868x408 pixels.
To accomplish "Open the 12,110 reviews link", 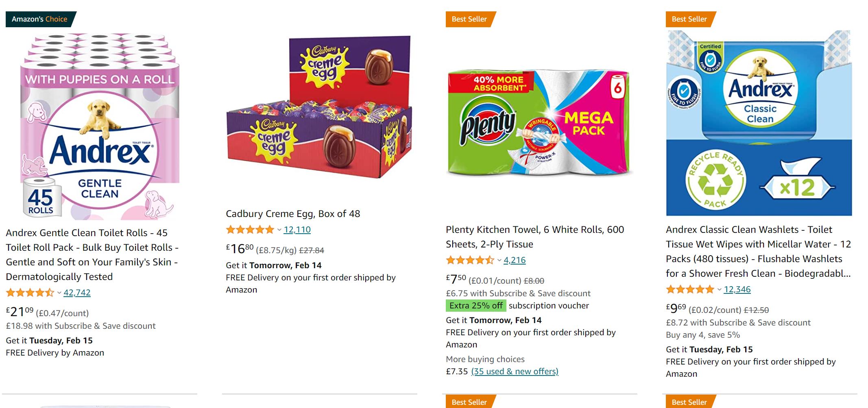I will tap(297, 230).
